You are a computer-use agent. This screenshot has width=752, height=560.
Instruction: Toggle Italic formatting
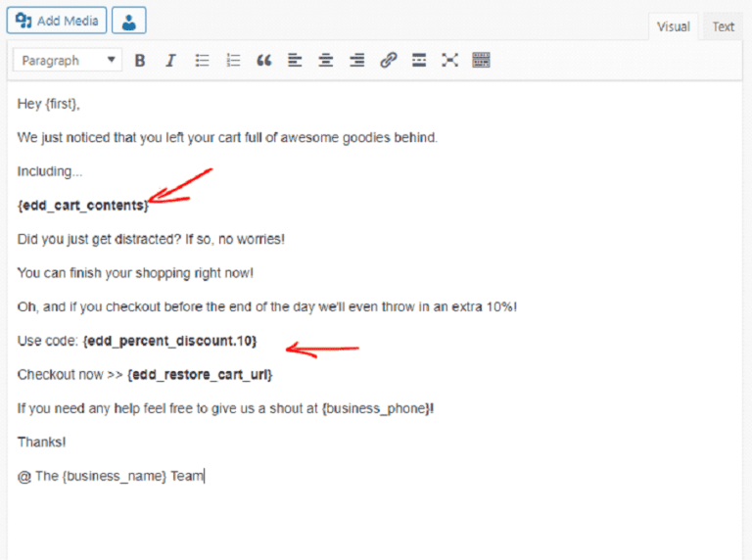point(170,61)
